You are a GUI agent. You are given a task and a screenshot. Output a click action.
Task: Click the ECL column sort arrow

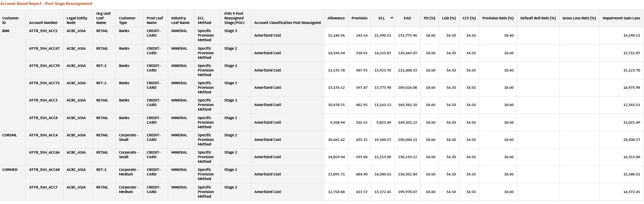[x=391, y=18]
